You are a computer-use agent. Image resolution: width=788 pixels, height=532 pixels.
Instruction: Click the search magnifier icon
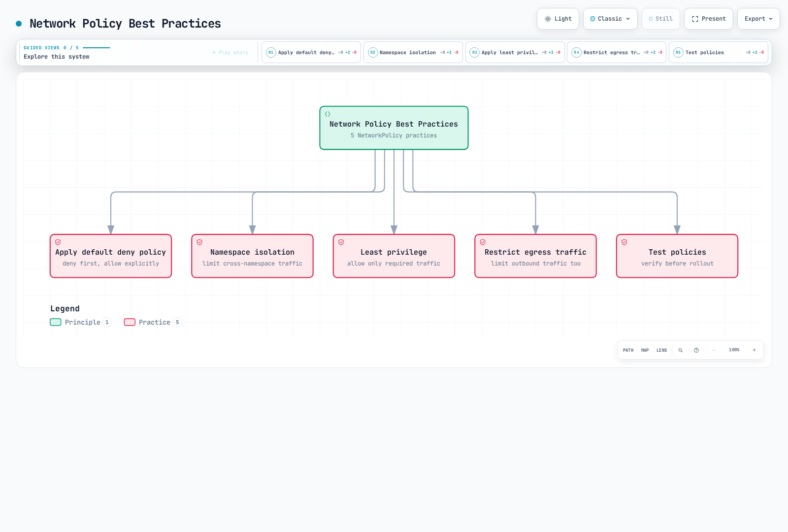click(681, 350)
